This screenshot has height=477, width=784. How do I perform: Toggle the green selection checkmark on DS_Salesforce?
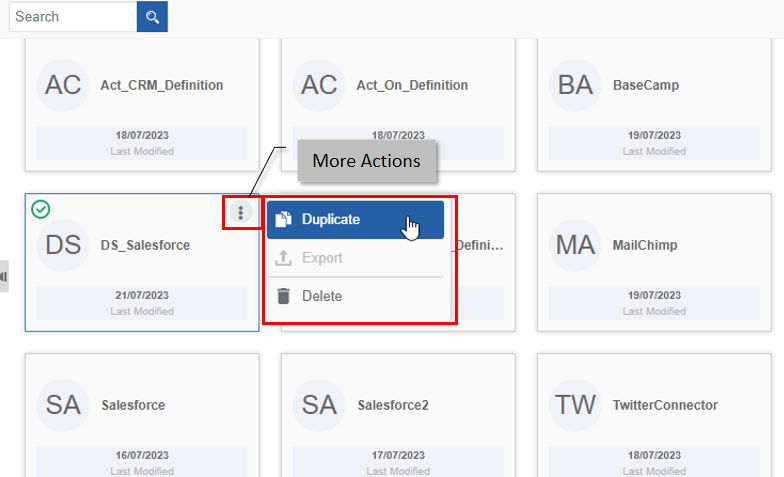click(40, 209)
